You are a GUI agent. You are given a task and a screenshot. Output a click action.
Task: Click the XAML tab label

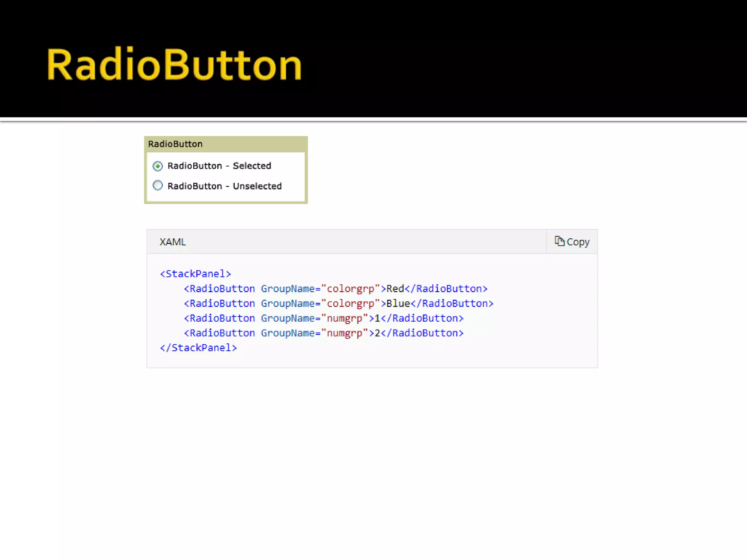point(173,242)
